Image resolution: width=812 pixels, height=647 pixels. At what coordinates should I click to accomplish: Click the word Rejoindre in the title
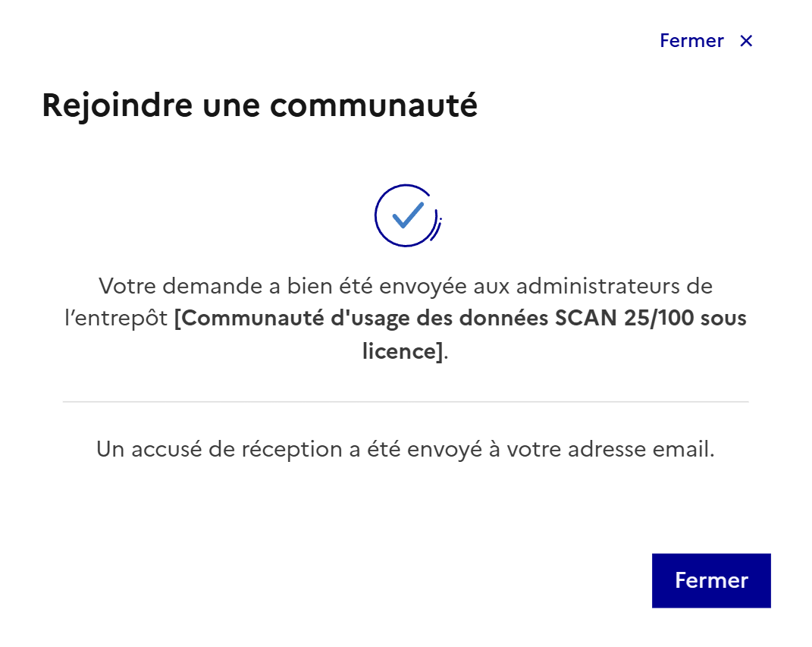[x=112, y=105]
